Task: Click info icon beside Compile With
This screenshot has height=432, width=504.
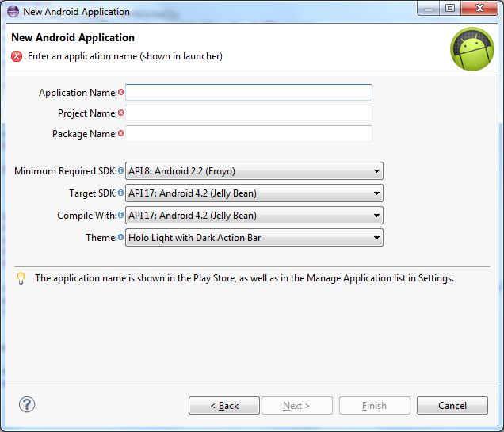Action: (120, 215)
